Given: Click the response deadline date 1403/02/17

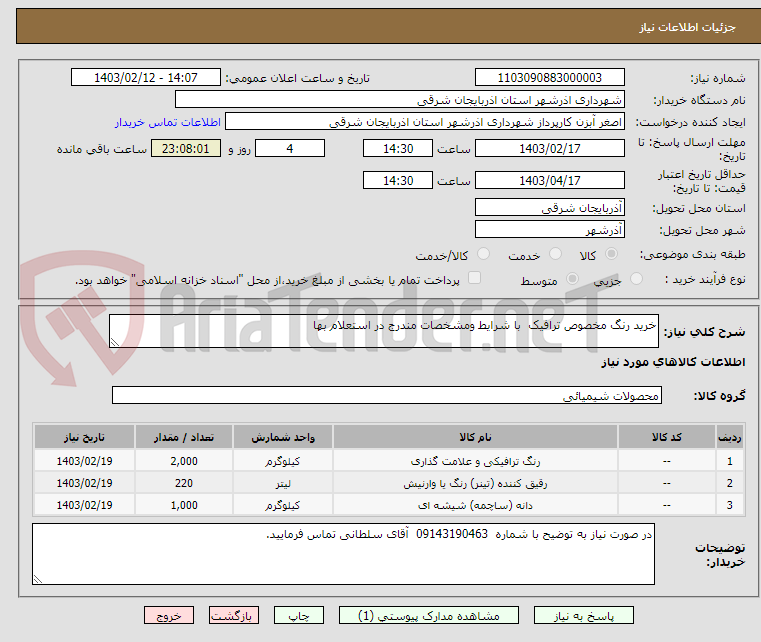Looking at the screenshot, I should tap(549, 148).
